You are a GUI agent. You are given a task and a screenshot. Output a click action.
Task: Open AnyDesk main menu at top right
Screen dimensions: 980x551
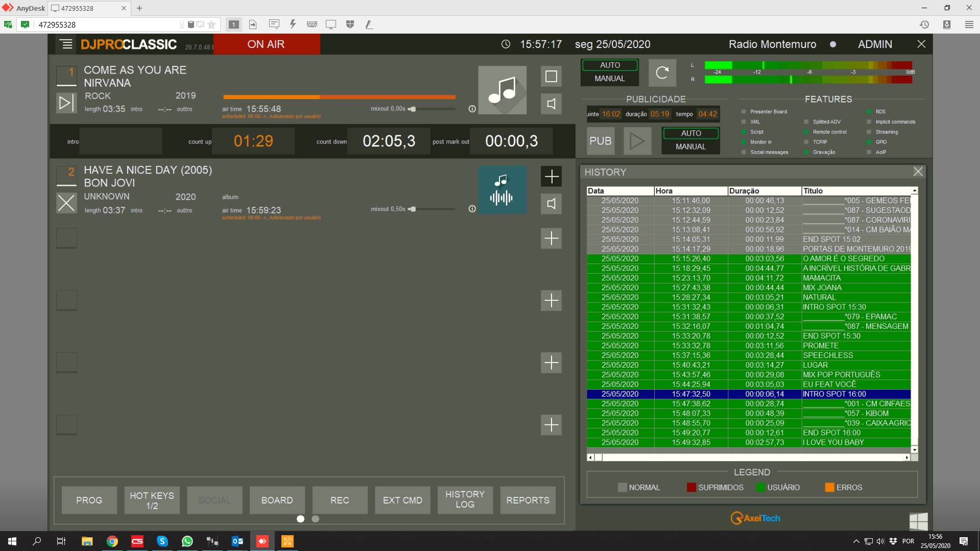(x=969, y=25)
